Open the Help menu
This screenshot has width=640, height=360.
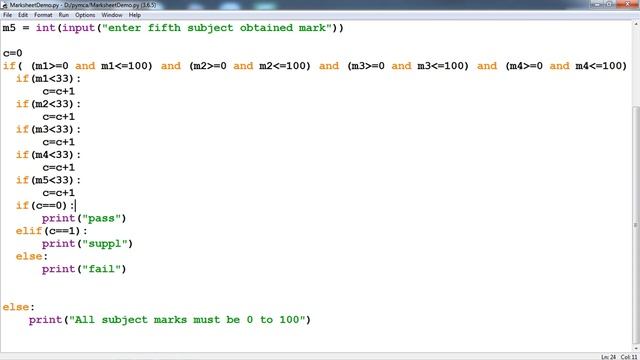coord(135,15)
